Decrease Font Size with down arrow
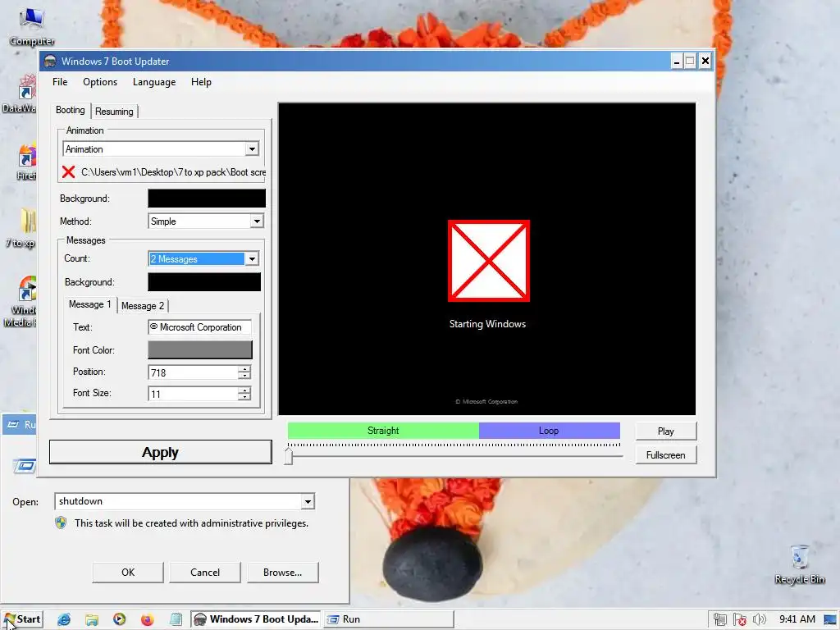This screenshot has height=630, width=840. [x=244, y=397]
